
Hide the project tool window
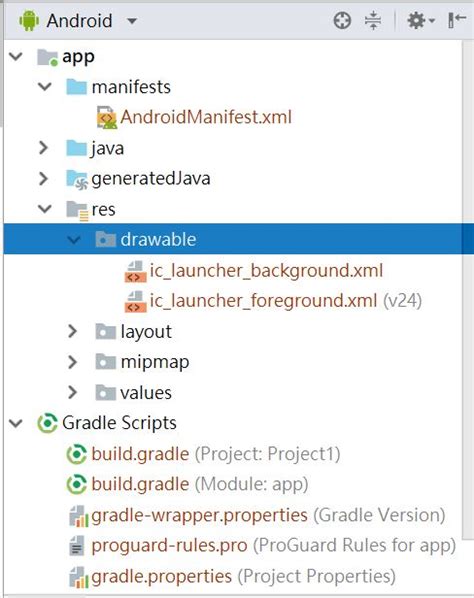(457, 21)
